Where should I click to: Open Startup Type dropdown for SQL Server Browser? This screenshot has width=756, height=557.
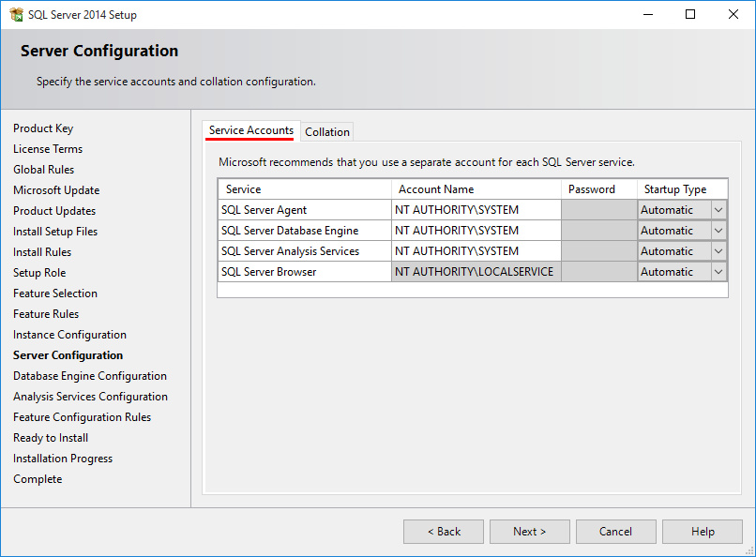pos(718,272)
